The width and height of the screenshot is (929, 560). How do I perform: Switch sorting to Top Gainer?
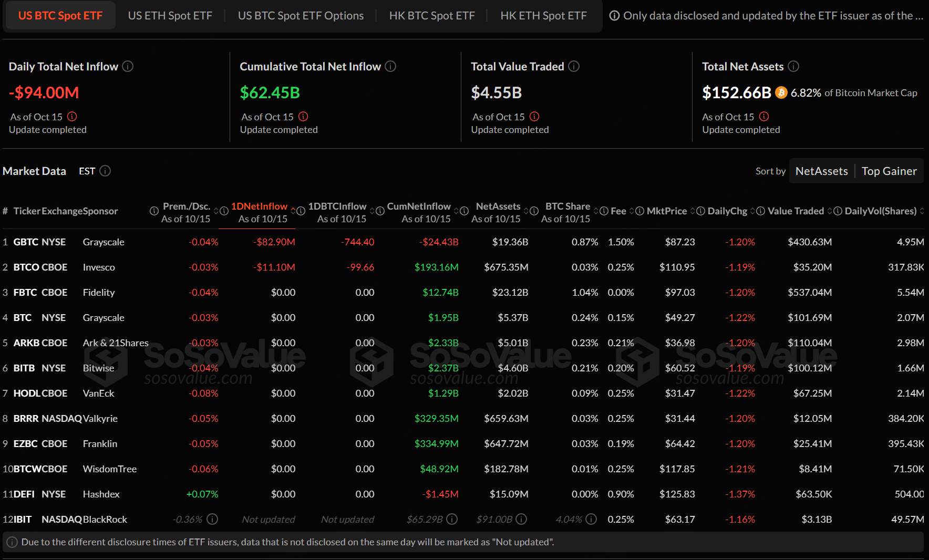point(889,171)
